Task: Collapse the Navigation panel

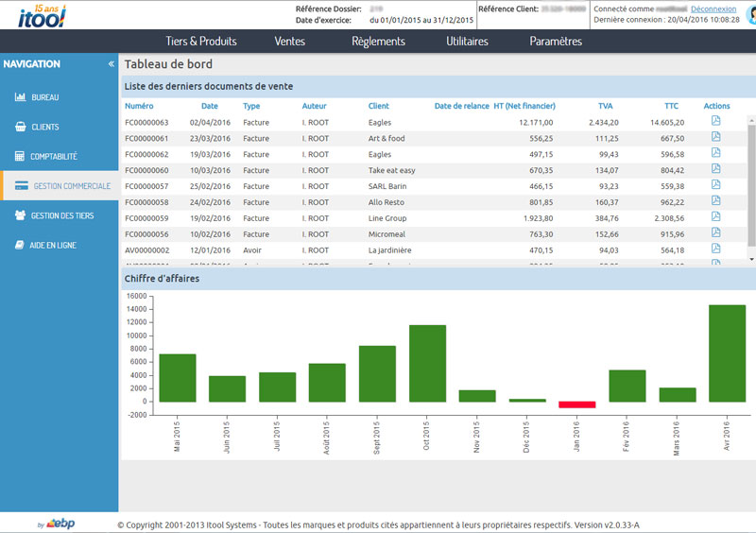Action: coord(112,63)
